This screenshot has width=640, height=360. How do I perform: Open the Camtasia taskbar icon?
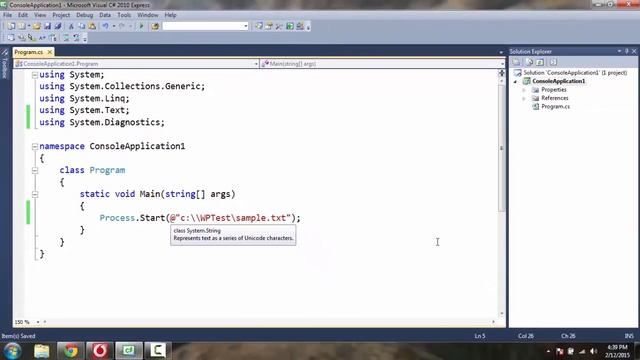pos(158,351)
